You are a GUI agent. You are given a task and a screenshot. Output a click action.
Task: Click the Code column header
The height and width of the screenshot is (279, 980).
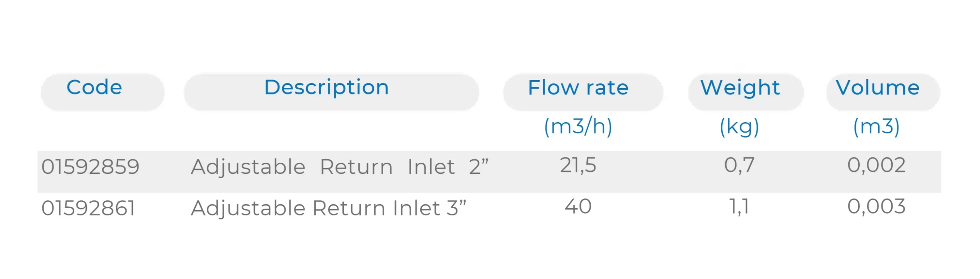tap(95, 88)
